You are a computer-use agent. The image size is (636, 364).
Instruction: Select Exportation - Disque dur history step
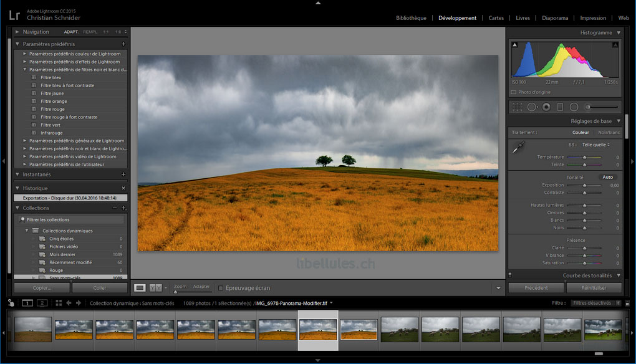pos(70,198)
